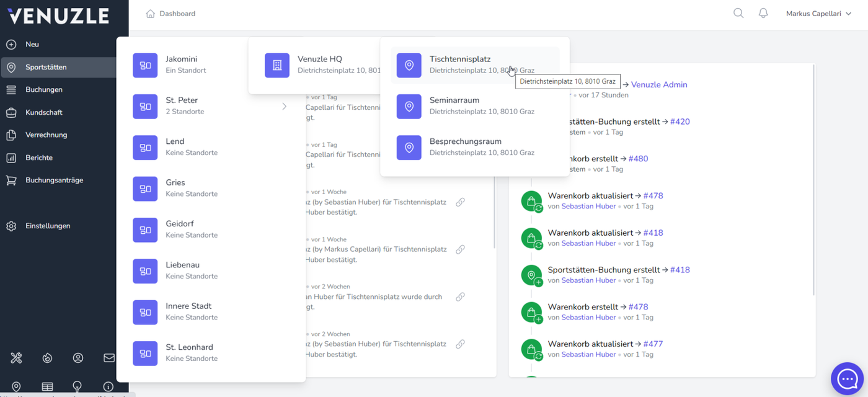Click the flame icon in sidebar footer
Viewport: 868px width, 397px height.
[47, 358]
